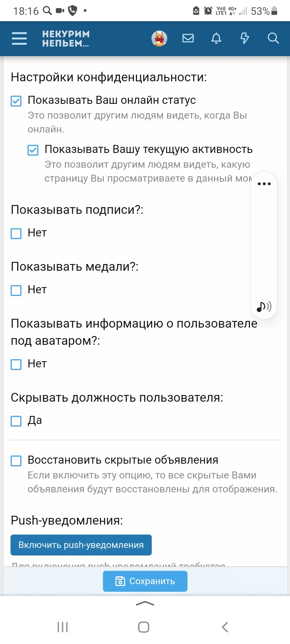Uncheck 'Показывать Вашу текущую активность'
The width and height of the screenshot is (290, 644).
[x=33, y=150]
